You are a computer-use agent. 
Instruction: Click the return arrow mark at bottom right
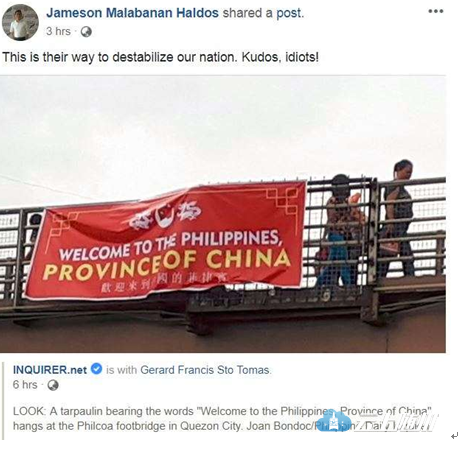click(x=454, y=436)
